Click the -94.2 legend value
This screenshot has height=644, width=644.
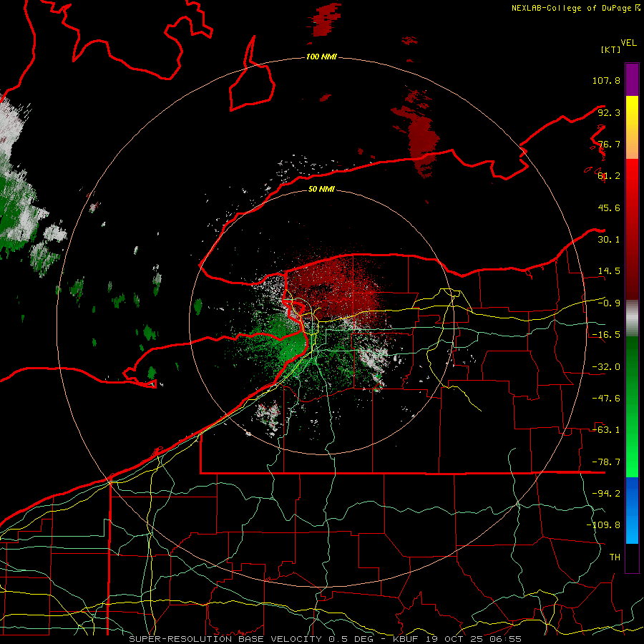(x=606, y=494)
